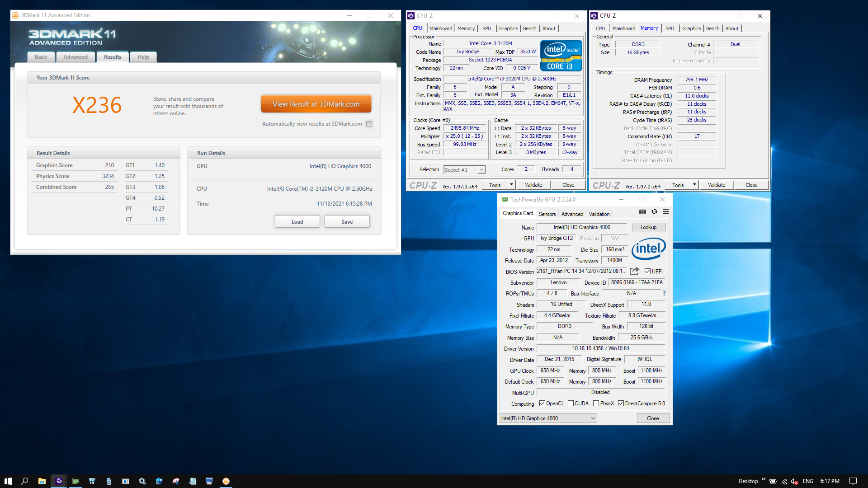Toggle the CUDA checkbox
The height and width of the screenshot is (488, 868).
[571, 404]
